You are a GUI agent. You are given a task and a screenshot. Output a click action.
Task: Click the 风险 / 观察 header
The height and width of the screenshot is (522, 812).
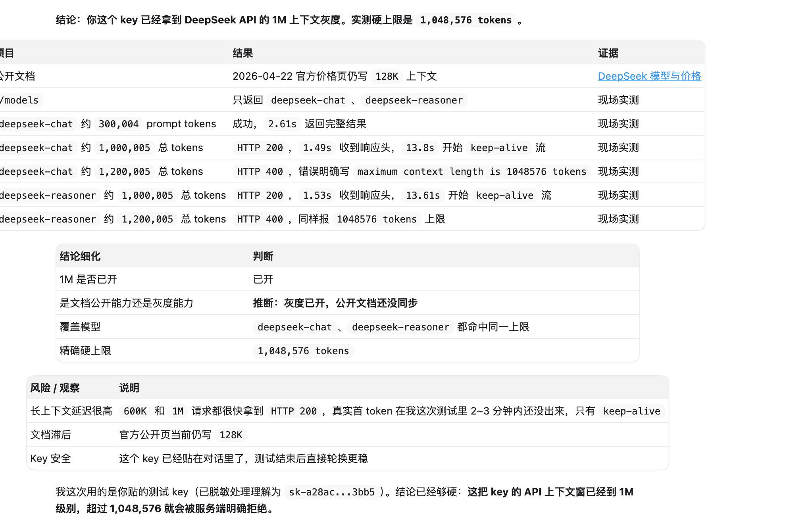pos(55,388)
